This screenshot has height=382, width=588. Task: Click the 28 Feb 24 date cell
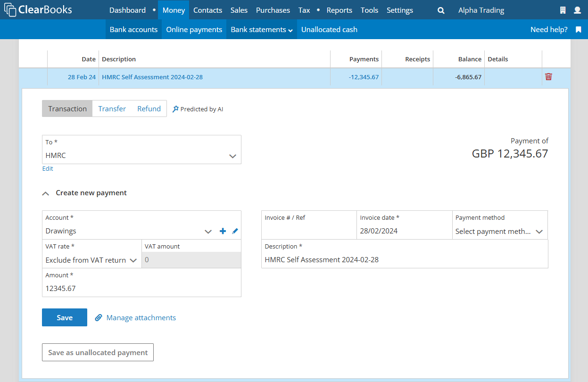pyautogui.click(x=82, y=77)
